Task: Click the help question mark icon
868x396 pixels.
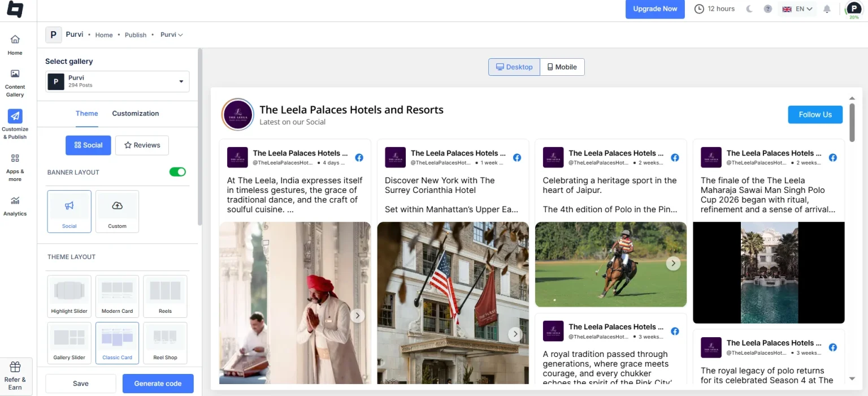Action: click(767, 9)
